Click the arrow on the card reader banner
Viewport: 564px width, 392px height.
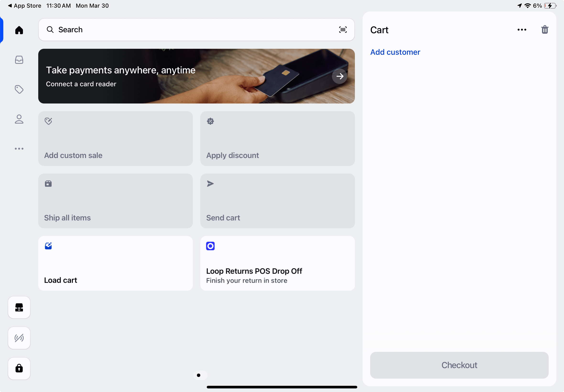(x=340, y=76)
